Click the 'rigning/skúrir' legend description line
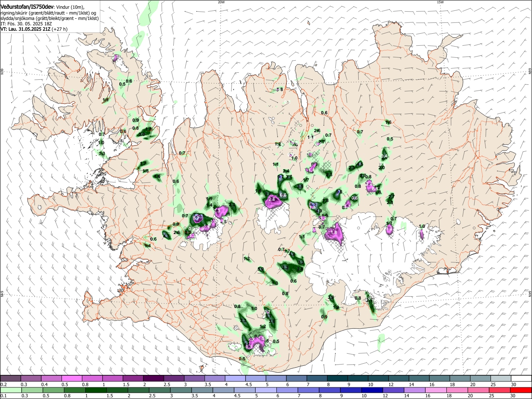The width and height of the screenshot is (532, 399). (x=49, y=13)
